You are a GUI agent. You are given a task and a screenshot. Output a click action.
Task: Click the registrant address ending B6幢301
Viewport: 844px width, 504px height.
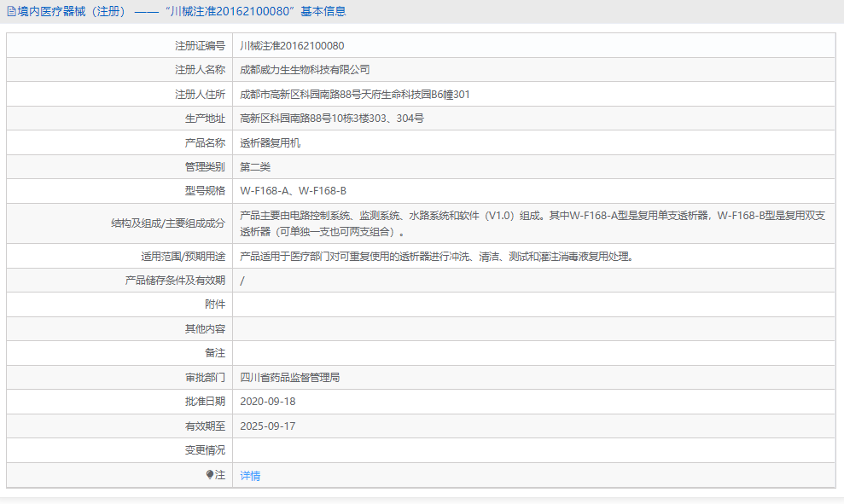355,94
